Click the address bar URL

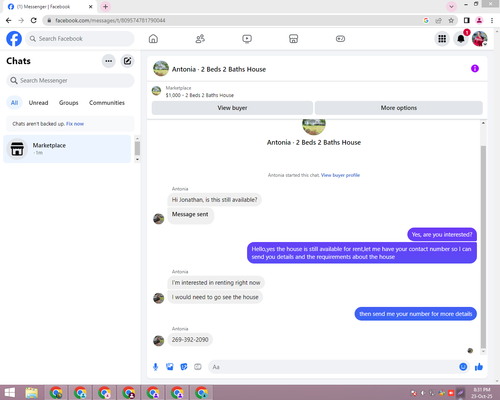pyautogui.click(x=110, y=21)
